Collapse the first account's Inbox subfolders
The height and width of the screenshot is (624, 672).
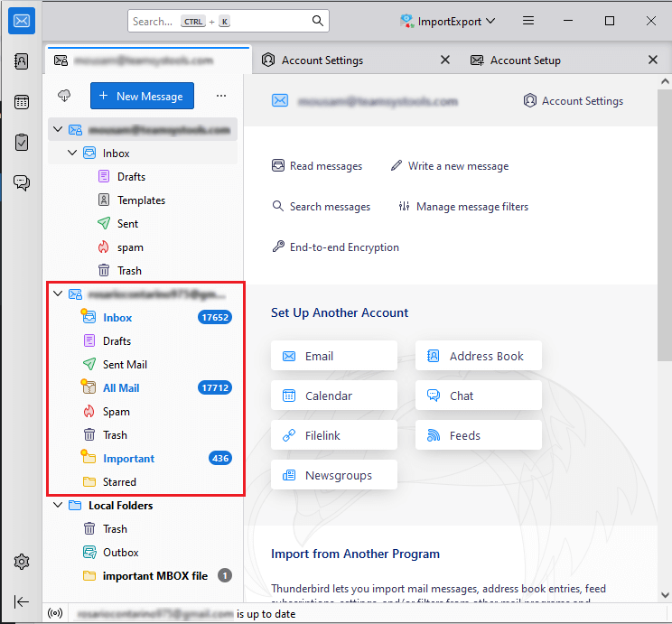pos(72,153)
